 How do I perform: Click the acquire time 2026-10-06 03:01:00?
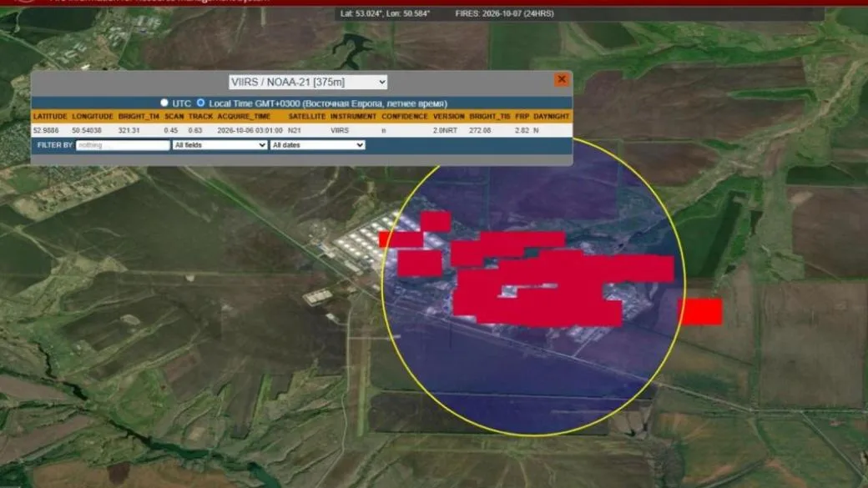250,131
